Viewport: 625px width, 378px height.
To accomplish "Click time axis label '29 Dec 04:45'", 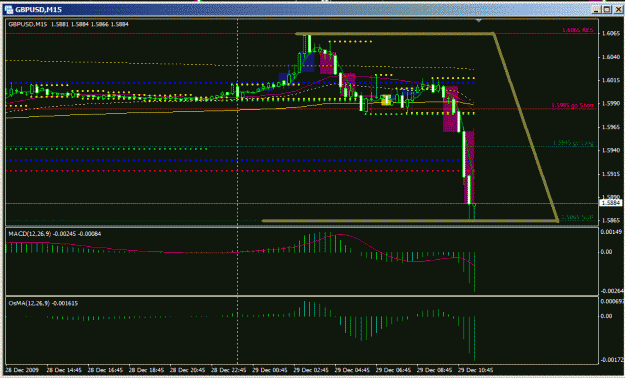I will [352, 370].
